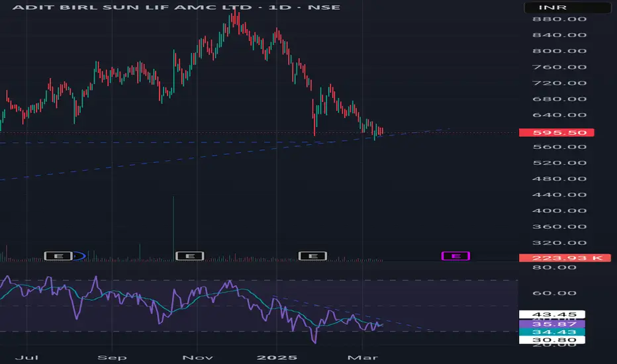Click the Jul date on time axis
The image size is (617, 364).
(26, 357)
